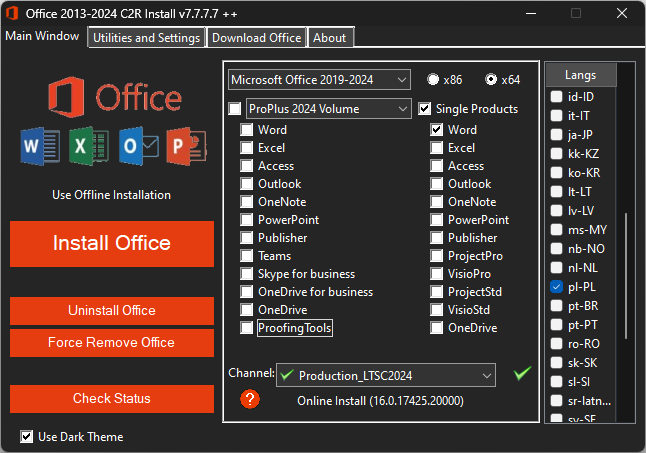
Task: Enable the Teams checkbox
Action: [246, 256]
